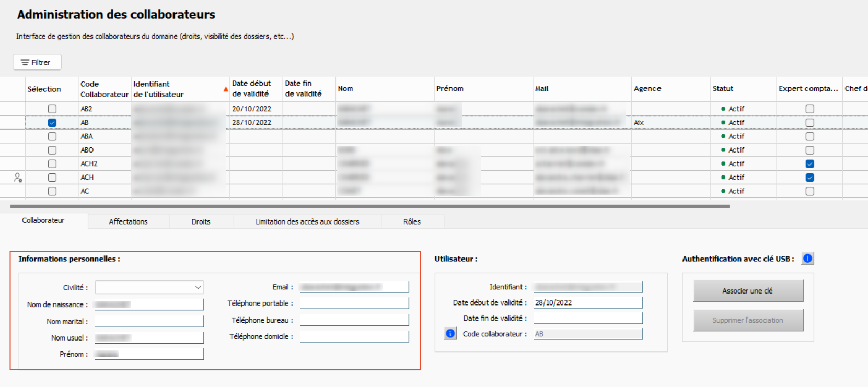The height and width of the screenshot is (387, 868).
Task: Go to the Rôles tab
Action: [412, 221]
